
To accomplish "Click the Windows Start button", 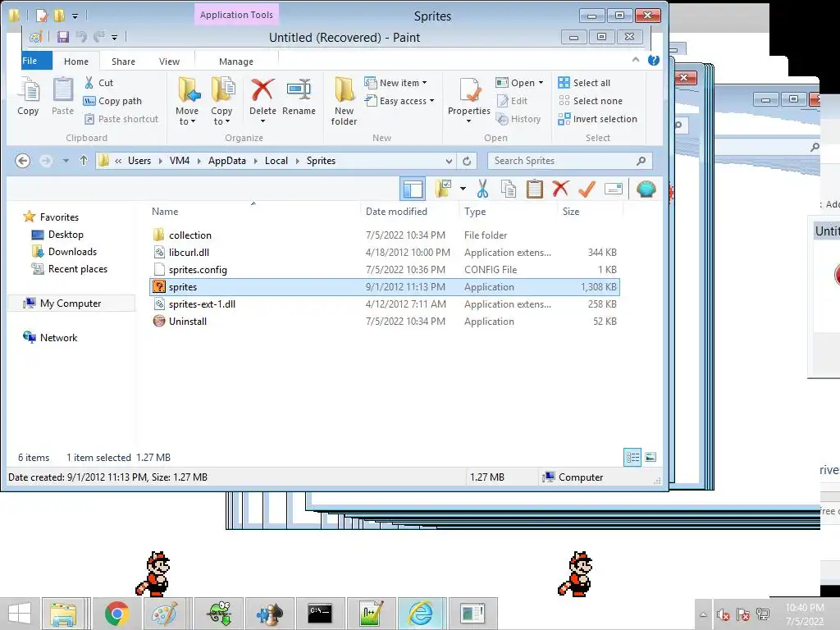I will click(20, 614).
